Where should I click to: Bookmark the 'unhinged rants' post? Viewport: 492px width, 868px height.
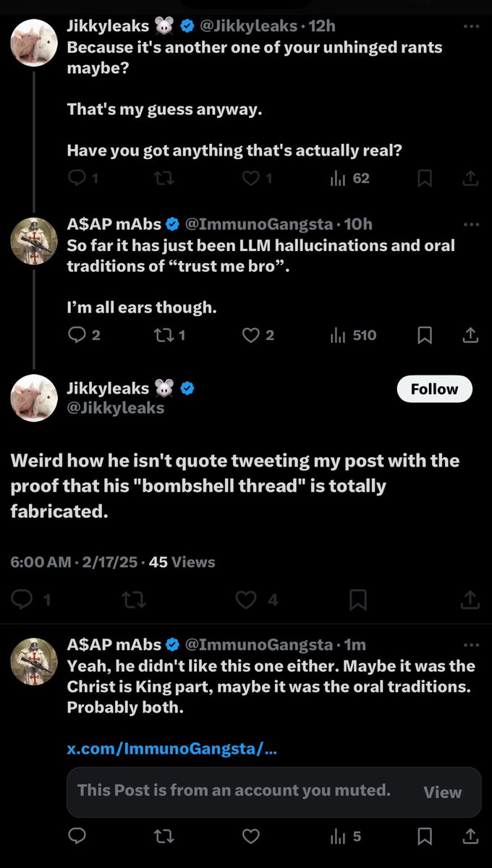tap(425, 178)
